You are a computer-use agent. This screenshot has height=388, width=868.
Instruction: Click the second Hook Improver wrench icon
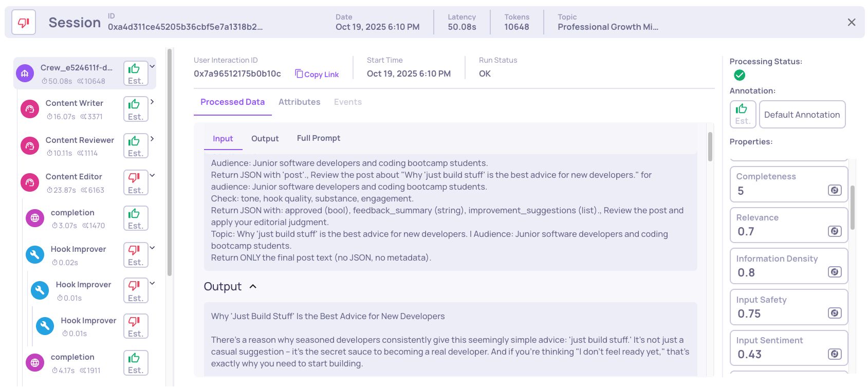coord(40,290)
